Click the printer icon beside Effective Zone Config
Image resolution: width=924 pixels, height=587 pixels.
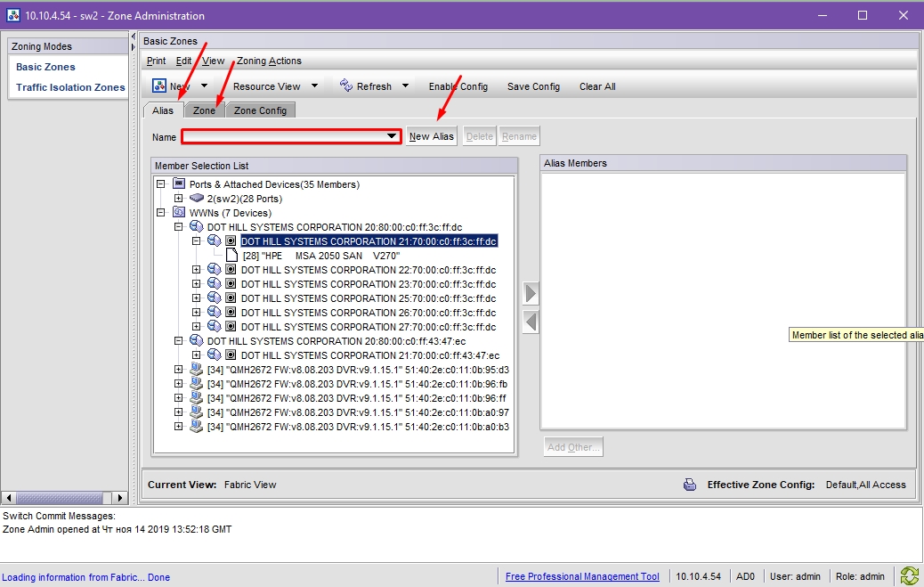point(690,485)
